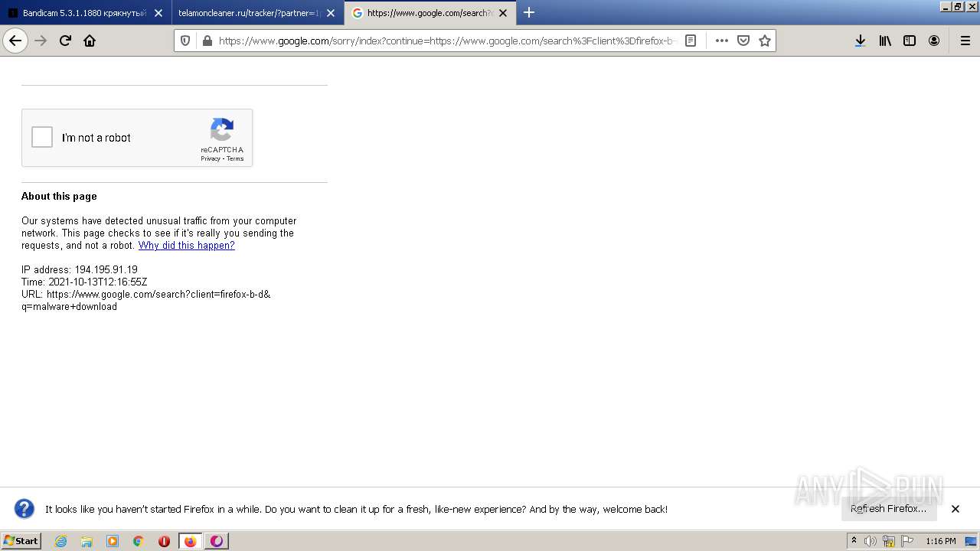Open page actions three-dot menu

coord(721,41)
